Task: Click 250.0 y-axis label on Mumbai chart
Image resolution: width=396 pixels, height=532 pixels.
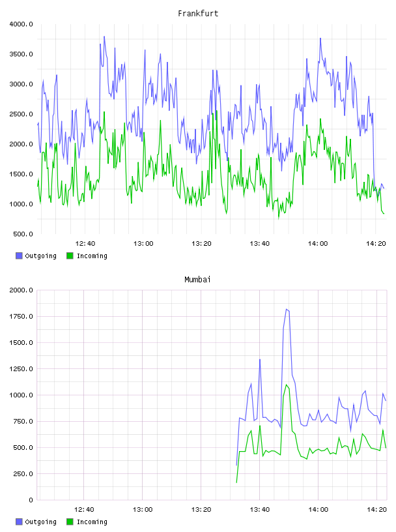Action: pos(23,474)
